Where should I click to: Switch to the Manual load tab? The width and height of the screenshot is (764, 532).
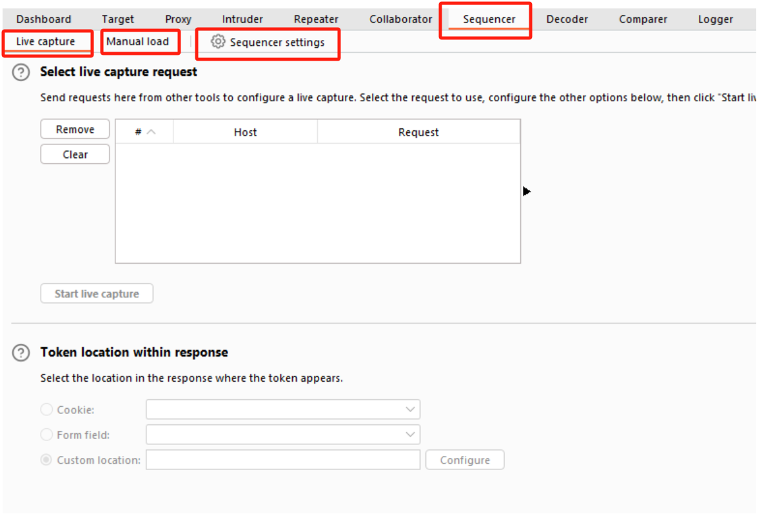click(x=137, y=42)
